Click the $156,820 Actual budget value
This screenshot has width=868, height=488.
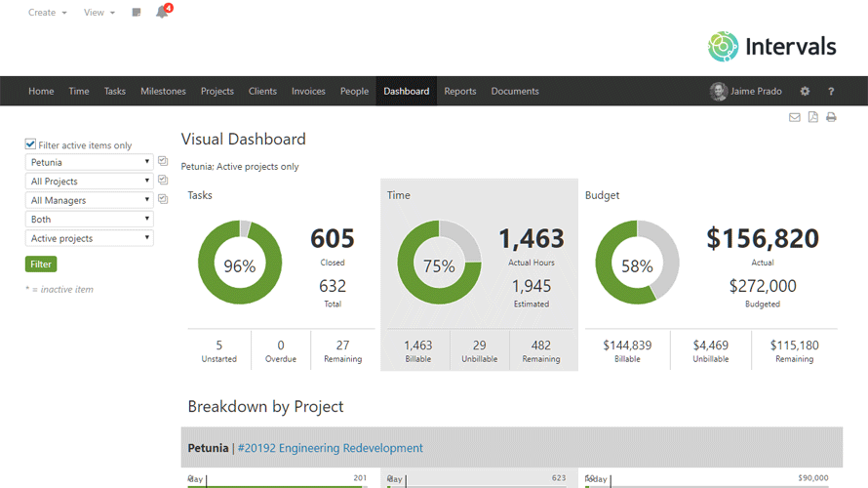763,239
